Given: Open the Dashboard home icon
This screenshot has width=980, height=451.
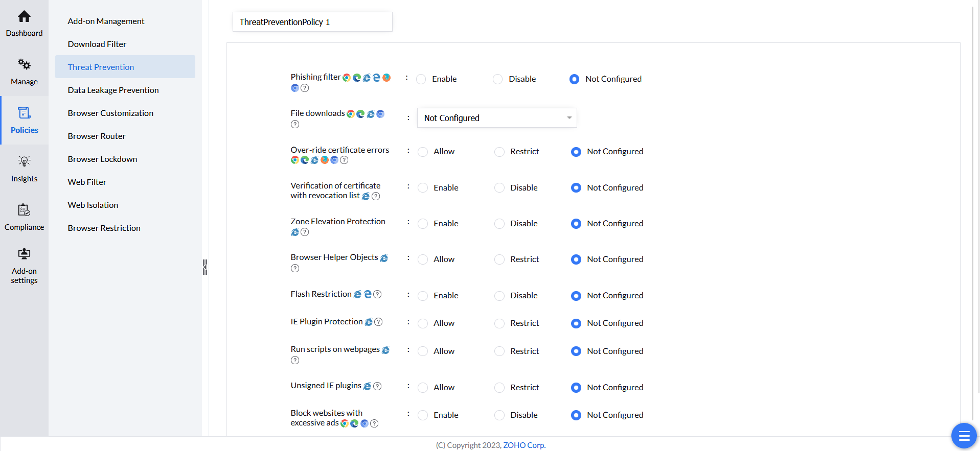Looking at the screenshot, I should pos(24,17).
